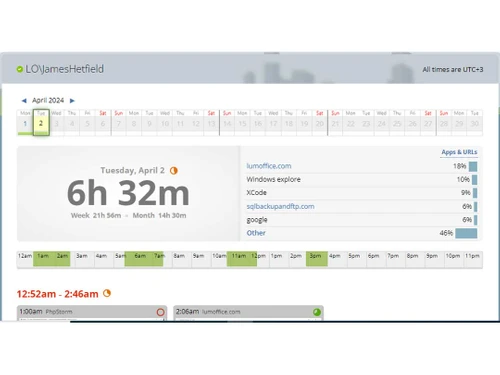This screenshot has height=375, width=500.
Task: Click the 6h 32m total time
Action: pos(128,193)
